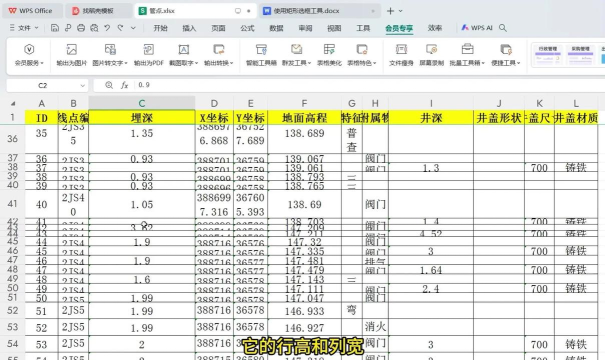Viewport: 605px width, 360px height.
Task: Open the 审阅 ribbon tab
Action: click(305, 28)
